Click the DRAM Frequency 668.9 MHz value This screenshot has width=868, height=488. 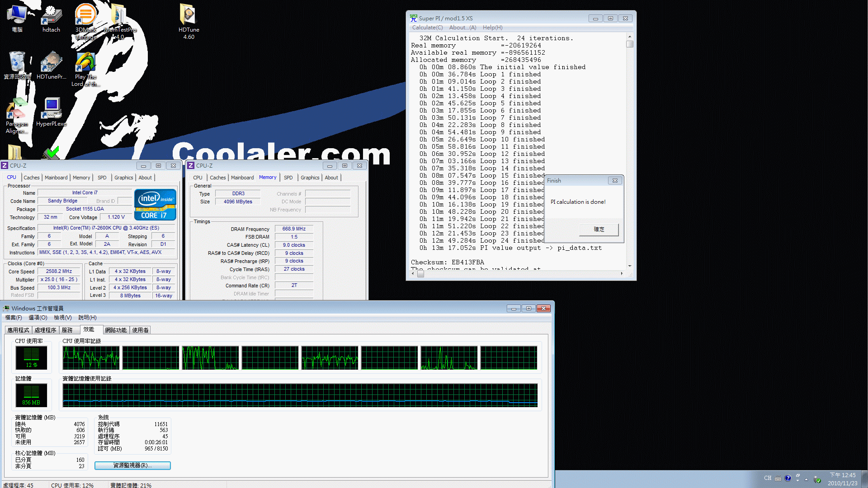[294, 229]
